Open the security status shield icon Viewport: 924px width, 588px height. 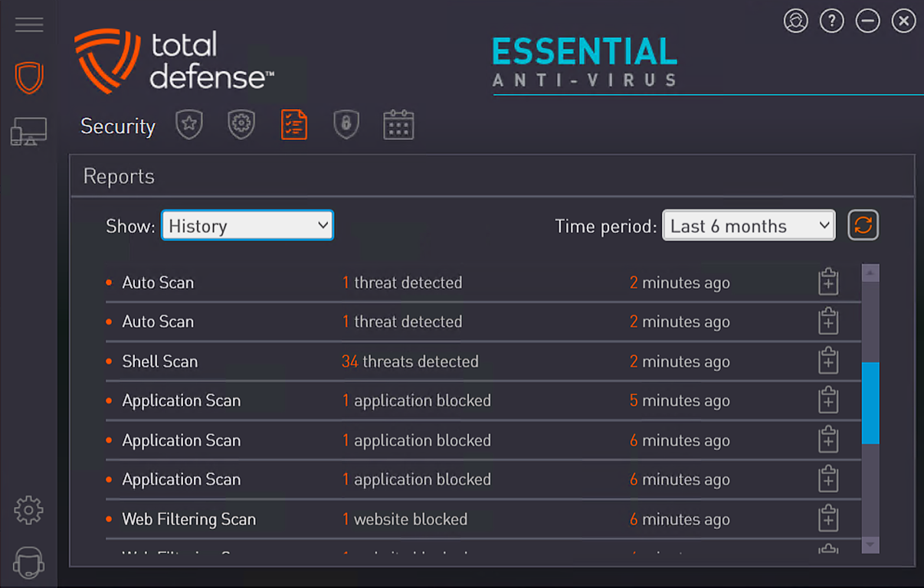coord(28,77)
